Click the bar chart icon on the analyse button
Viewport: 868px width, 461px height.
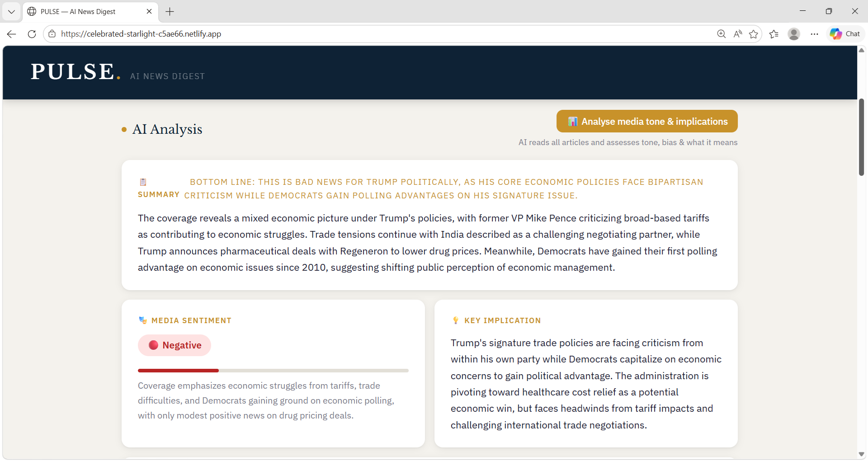(x=572, y=121)
